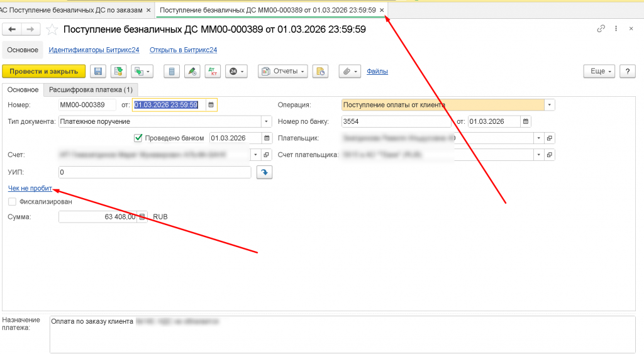
Task: Switch to Расшифровка платежа (1) tab
Action: click(x=91, y=89)
